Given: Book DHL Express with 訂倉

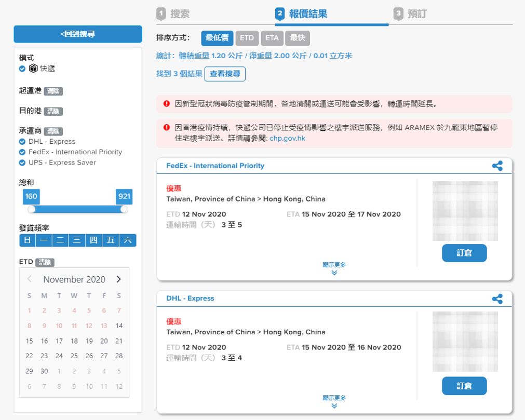Looking at the screenshot, I should click(x=464, y=386).
